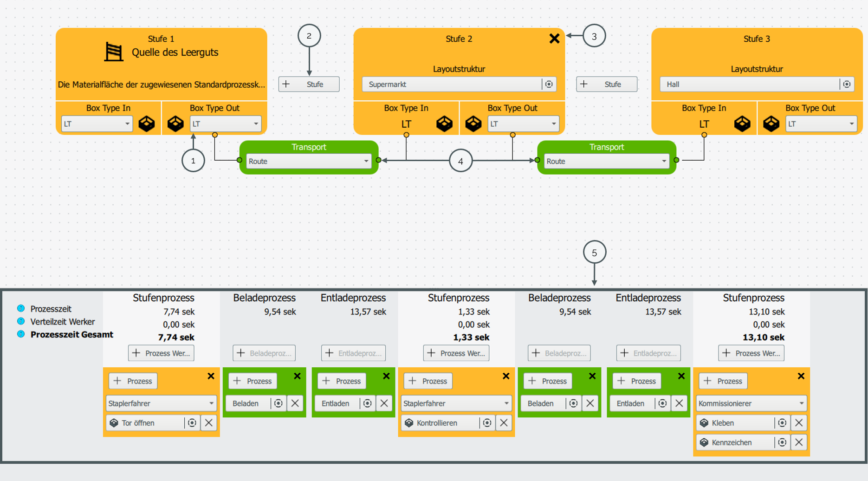Add Prozess in Kommissionierer block

(x=723, y=381)
